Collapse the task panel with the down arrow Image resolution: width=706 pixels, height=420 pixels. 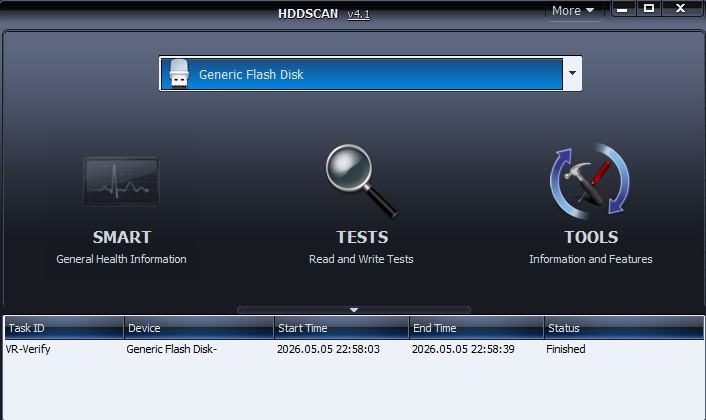[353, 310]
